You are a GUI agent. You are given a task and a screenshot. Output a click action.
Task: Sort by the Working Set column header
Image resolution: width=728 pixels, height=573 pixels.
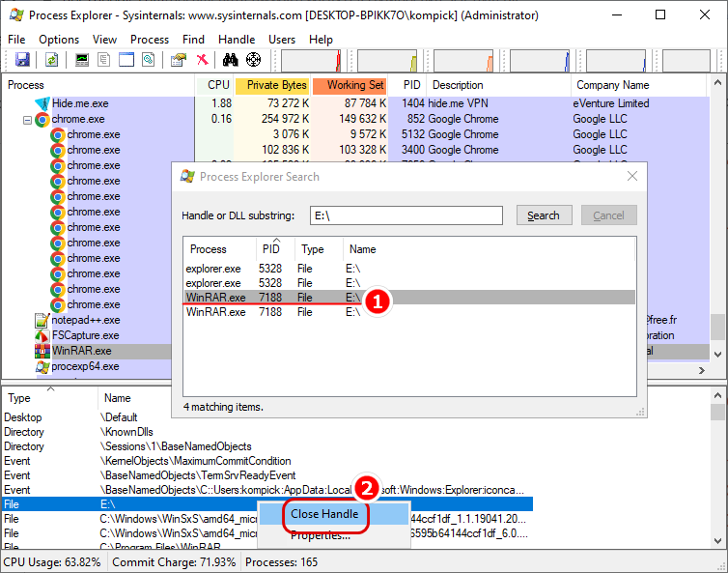coord(350,85)
